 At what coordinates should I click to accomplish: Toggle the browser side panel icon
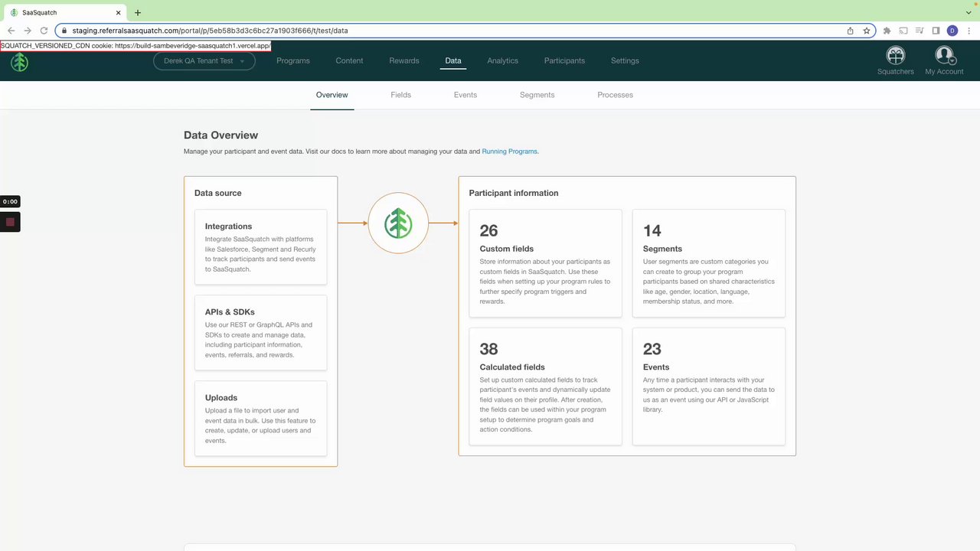(x=936, y=31)
